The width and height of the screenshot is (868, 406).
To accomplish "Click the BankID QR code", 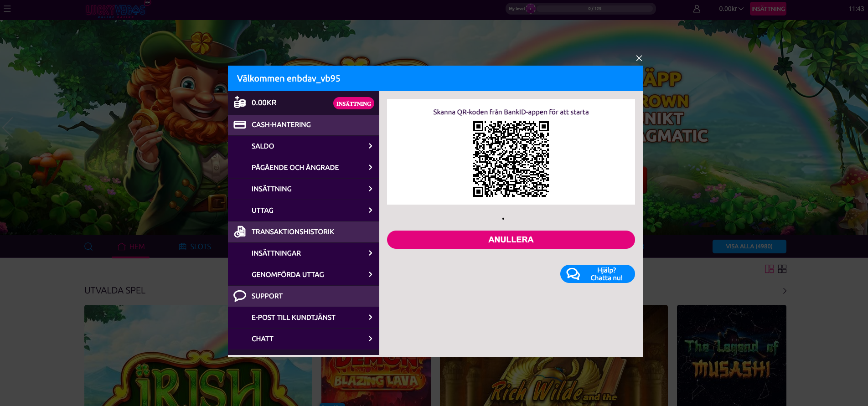I will [511, 159].
